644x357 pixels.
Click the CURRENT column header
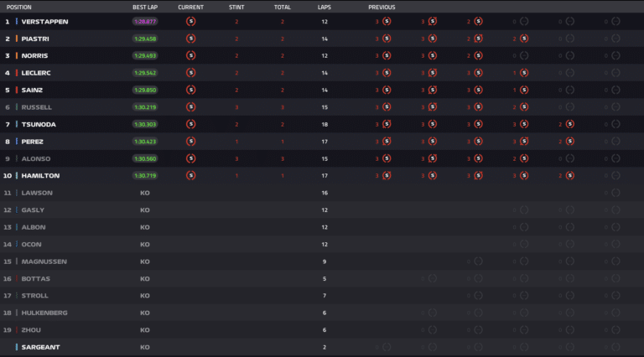(190, 7)
